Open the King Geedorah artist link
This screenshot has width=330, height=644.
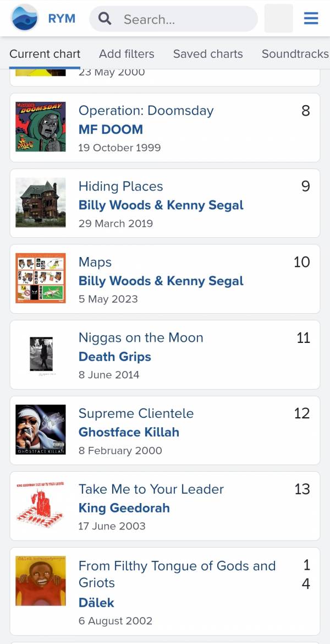(124, 508)
